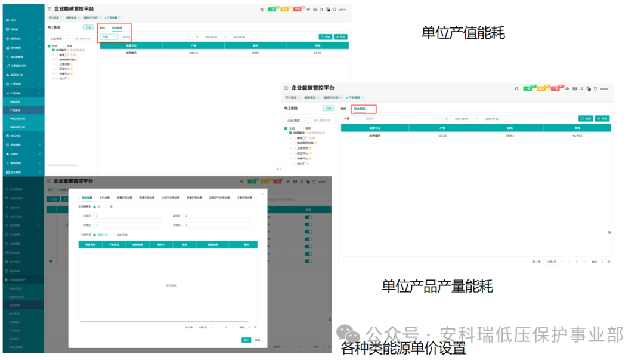
Task: Tick 上海总部 checkbox in right window tree
Action: tap(294, 148)
